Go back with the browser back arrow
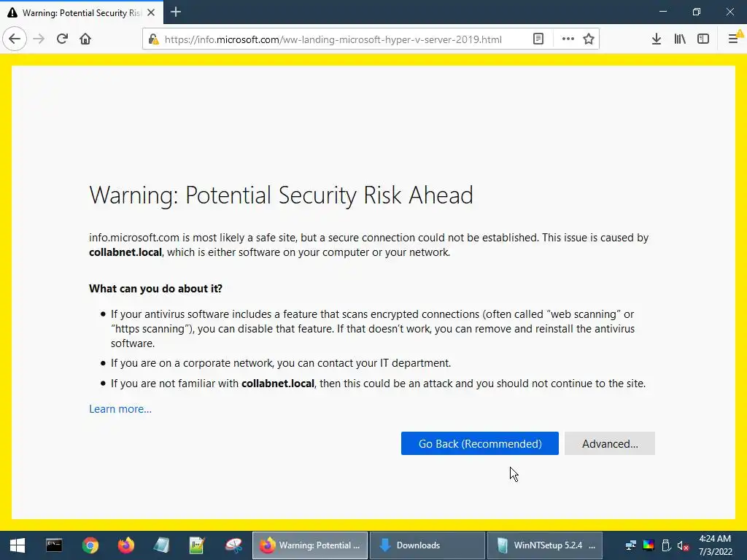Viewport: 747px width, 560px height. pos(15,39)
